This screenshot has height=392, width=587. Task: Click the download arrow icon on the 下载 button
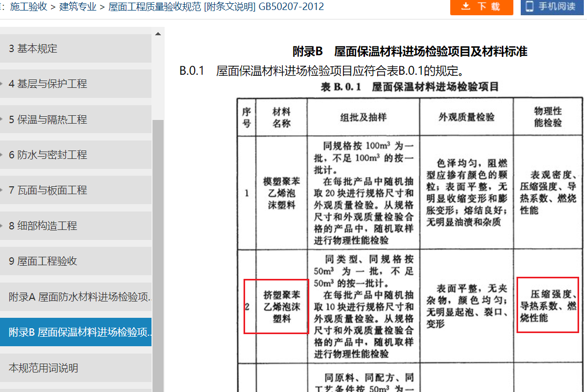click(466, 6)
